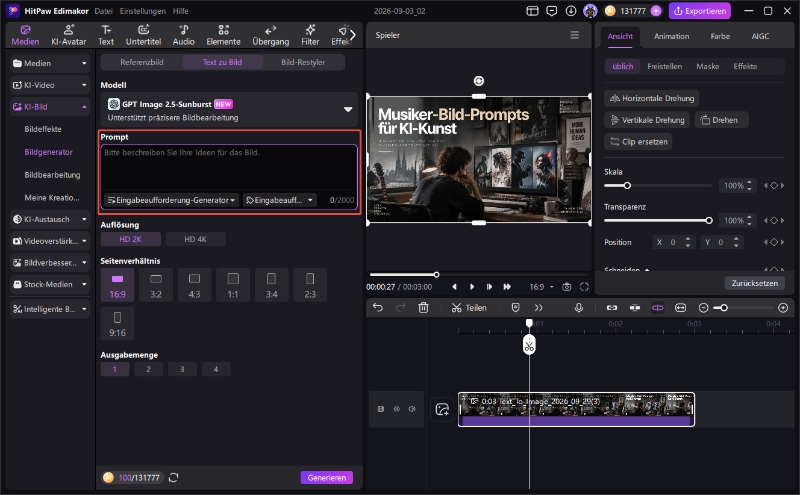Click Clip ersetzen button
Image resolution: width=800 pixels, height=495 pixels.
pyautogui.click(x=638, y=142)
